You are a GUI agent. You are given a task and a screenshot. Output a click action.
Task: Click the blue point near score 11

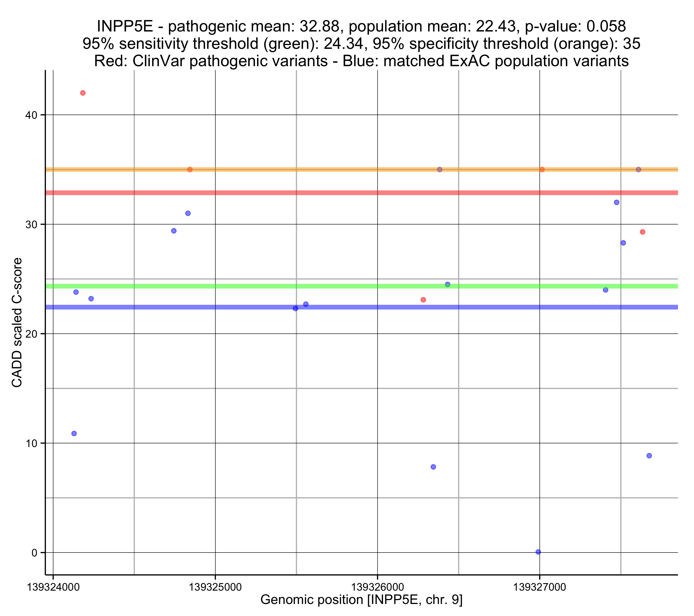pyautogui.click(x=74, y=433)
